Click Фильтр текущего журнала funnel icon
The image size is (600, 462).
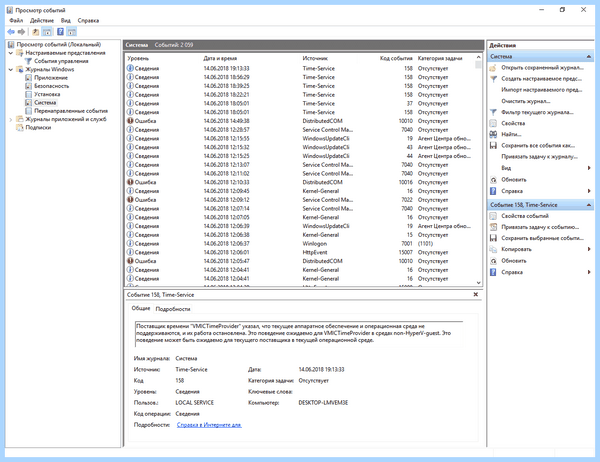tap(493, 113)
